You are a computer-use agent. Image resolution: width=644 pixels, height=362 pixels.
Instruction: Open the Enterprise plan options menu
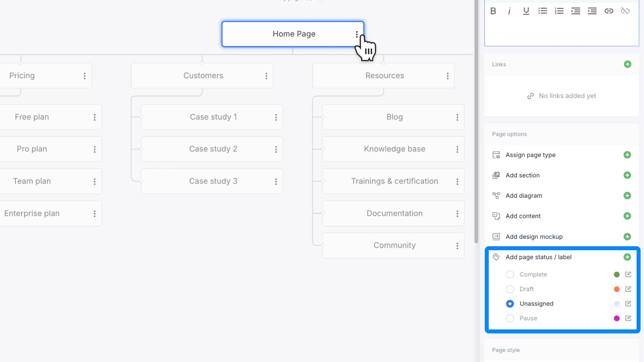[x=95, y=214]
